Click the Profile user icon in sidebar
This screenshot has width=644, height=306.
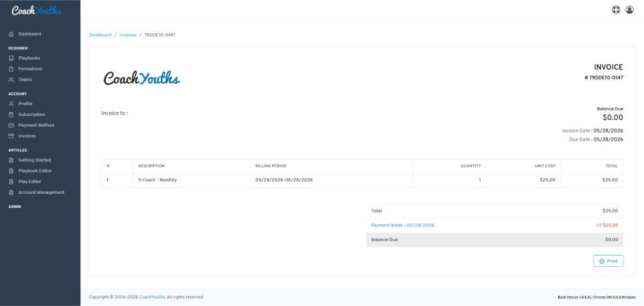[11, 104]
